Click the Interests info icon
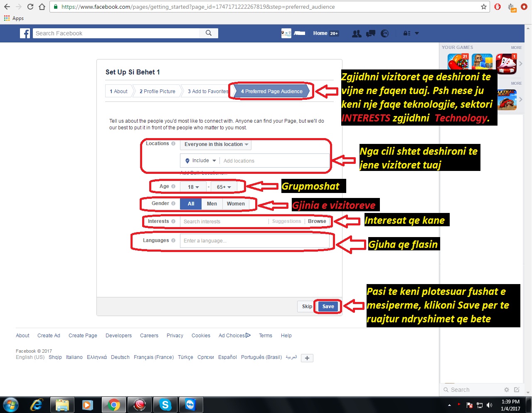Viewport: 532px width, 413px height. [x=173, y=221]
